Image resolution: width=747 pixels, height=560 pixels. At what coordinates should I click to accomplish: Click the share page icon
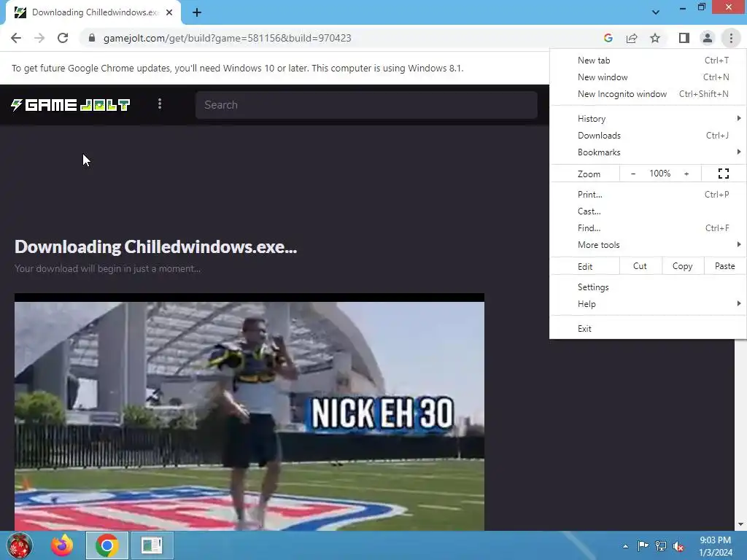[x=632, y=38]
